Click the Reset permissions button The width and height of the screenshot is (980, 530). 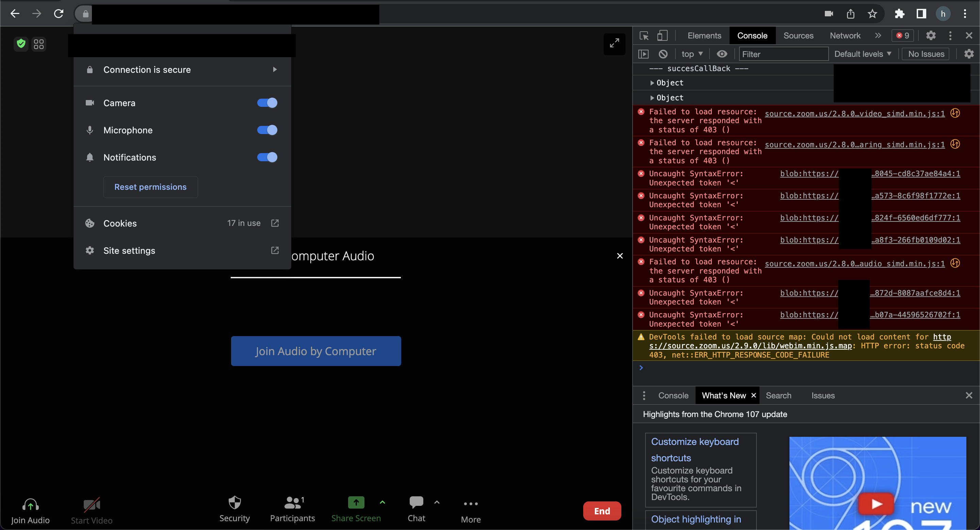(150, 187)
